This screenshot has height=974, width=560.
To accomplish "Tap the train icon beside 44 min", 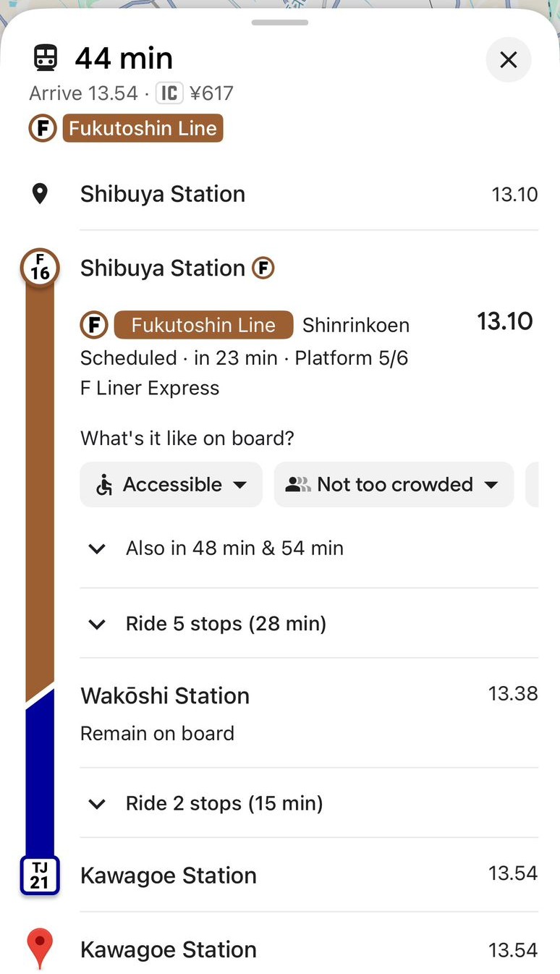I will tap(46, 58).
